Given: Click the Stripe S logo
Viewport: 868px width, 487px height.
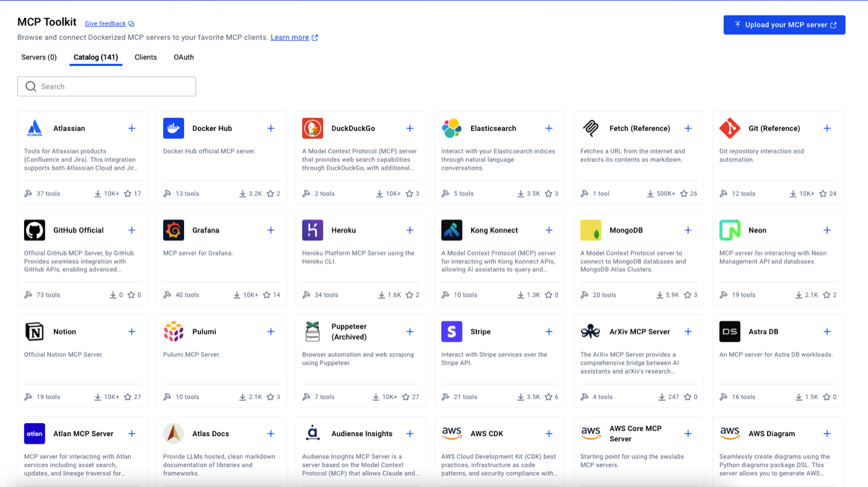Looking at the screenshot, I should [452, 332].
